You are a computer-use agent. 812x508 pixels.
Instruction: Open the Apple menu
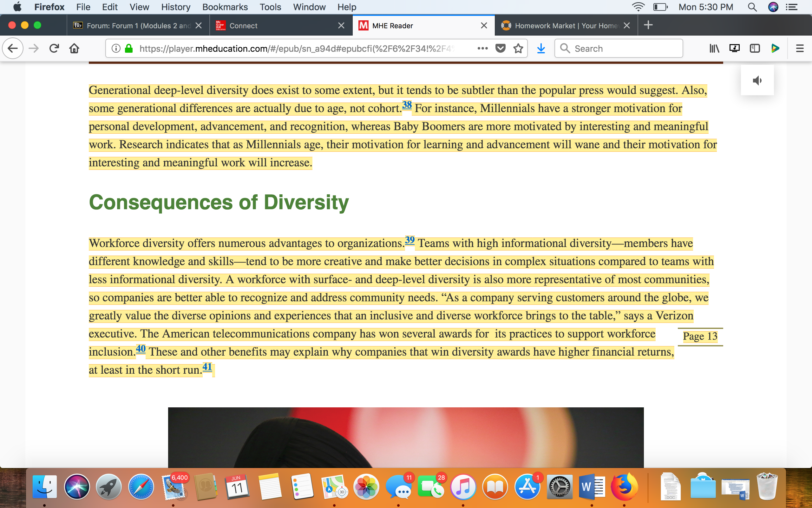[17, 7]
